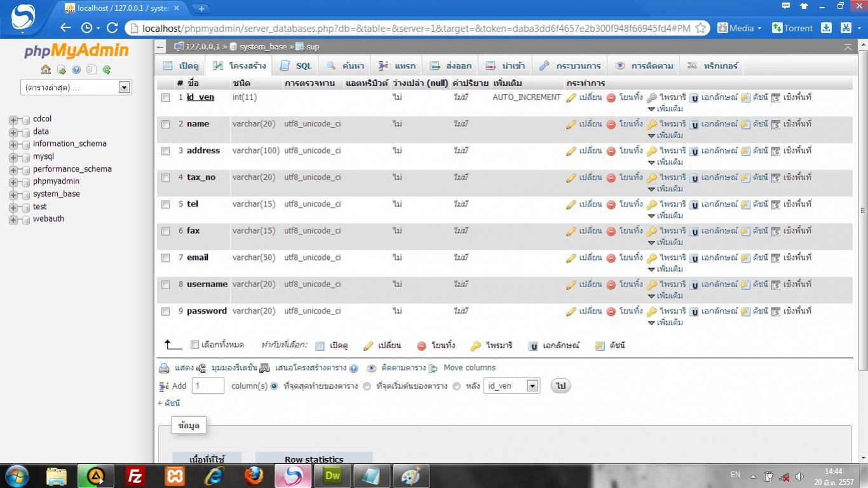Click the number of columns input field
Image resolution: width=868 pixels, height=488 pixels.
tap(208, 386)
